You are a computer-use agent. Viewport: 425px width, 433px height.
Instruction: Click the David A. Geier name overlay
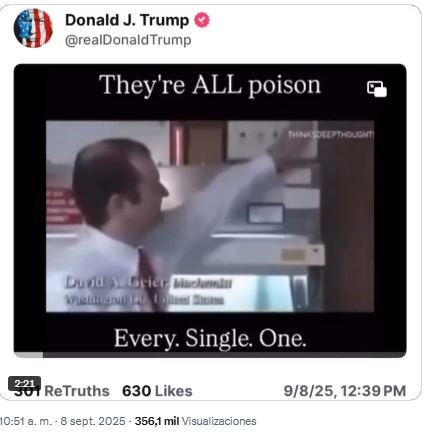117,283
